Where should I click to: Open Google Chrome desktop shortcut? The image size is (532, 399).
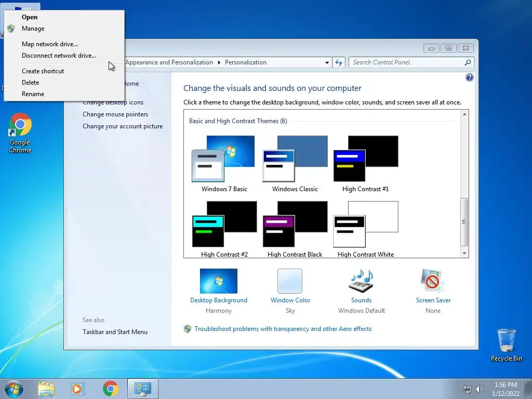(20, 133)
